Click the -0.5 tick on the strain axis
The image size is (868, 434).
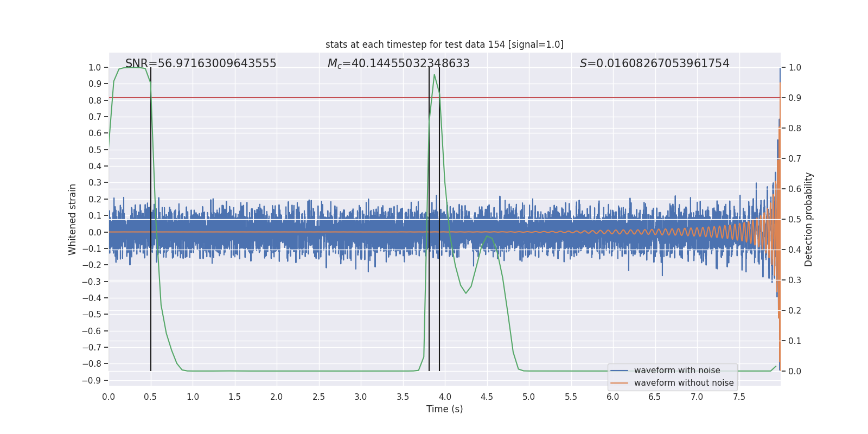(x=92, y=315)
